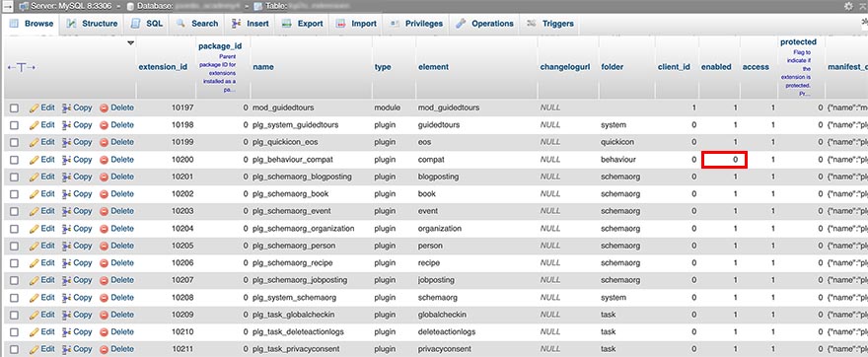Tick checkbox for plg_quickicon_eos row
The height and width of the screenshot is (357, 868).
click(x=15, y=142)
